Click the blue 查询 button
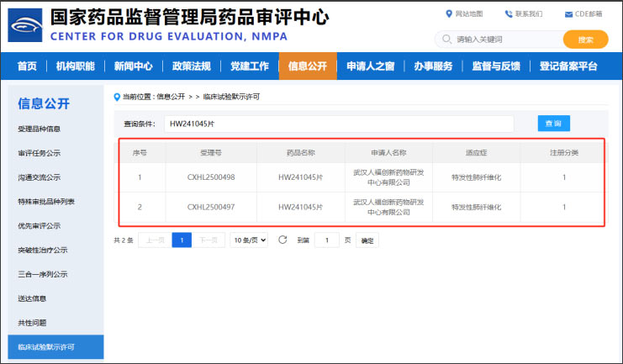This screenshot has width=623, height=364. coord(553,124)
